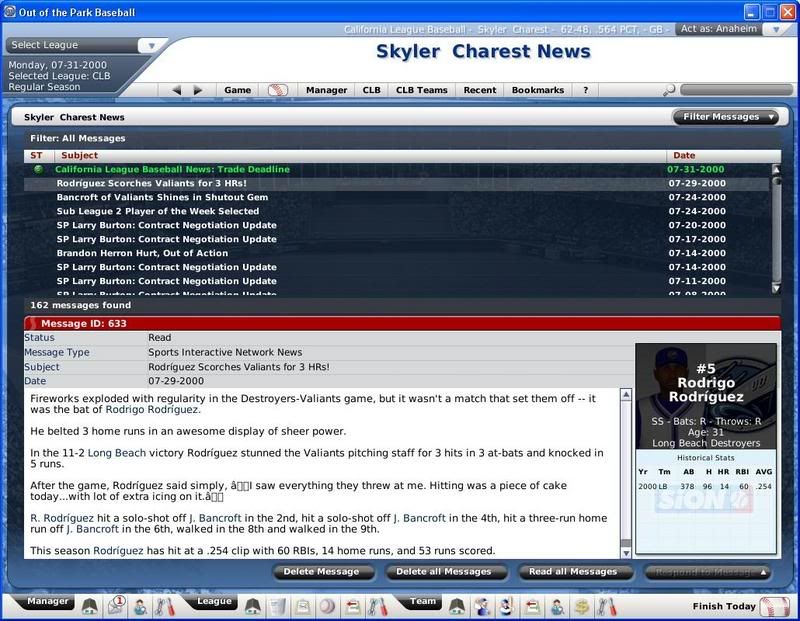Open the ? help menu
The width and height of the screenshot is (800, 621).
click(x=586, y=90)
